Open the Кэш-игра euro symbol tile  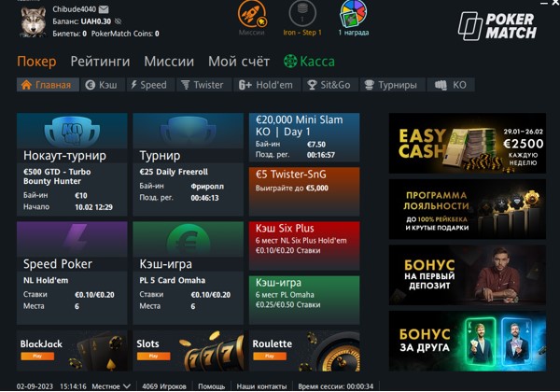pyautogui.click(x=189, y=239)
